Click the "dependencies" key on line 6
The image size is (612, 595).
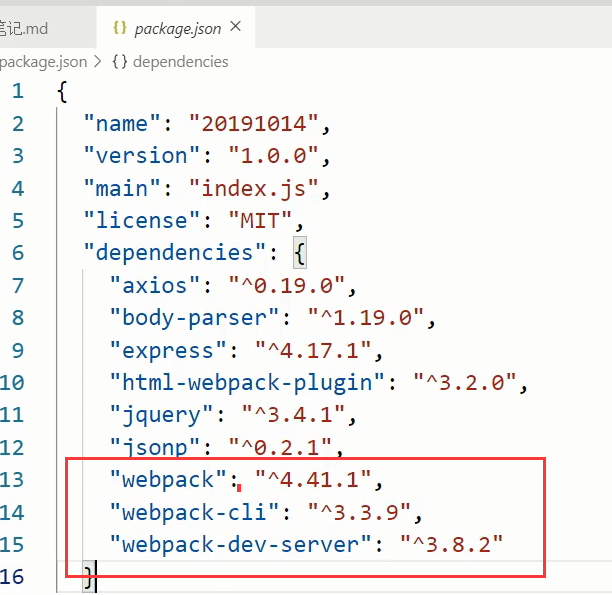tap(174, 253)
